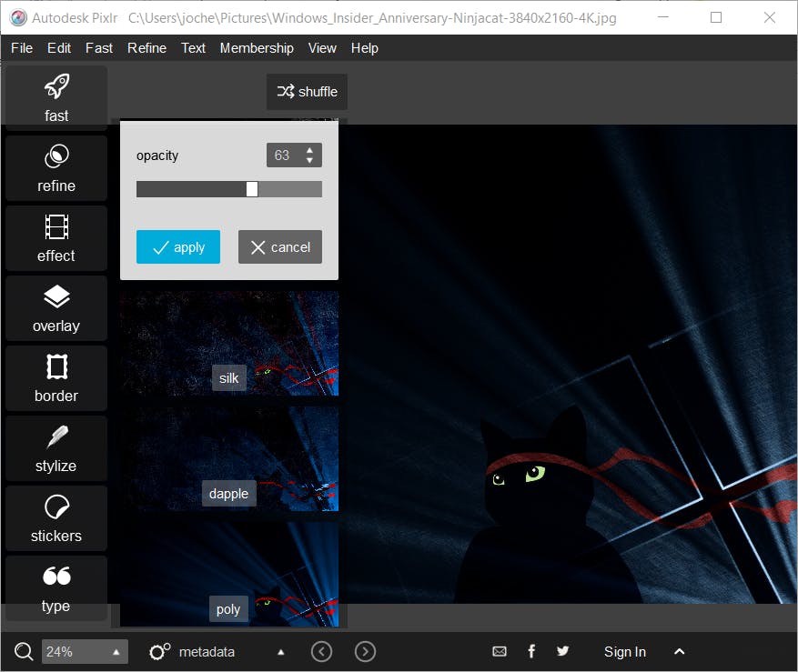The width and height of the screenshot is (798, 672).
Task: Share on Facebook icon
Action: pos(531,651)
